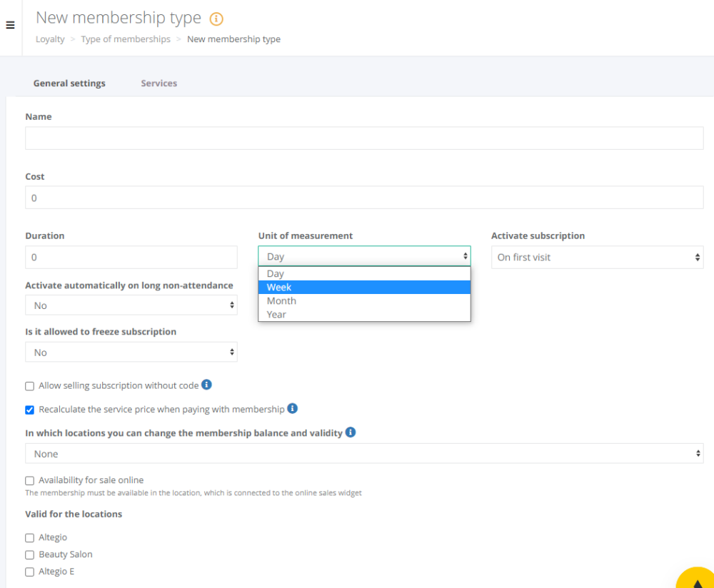Switch to the Services tab
Image resolution: width=714 pixels, height=588 pixels.
(159, 83)
